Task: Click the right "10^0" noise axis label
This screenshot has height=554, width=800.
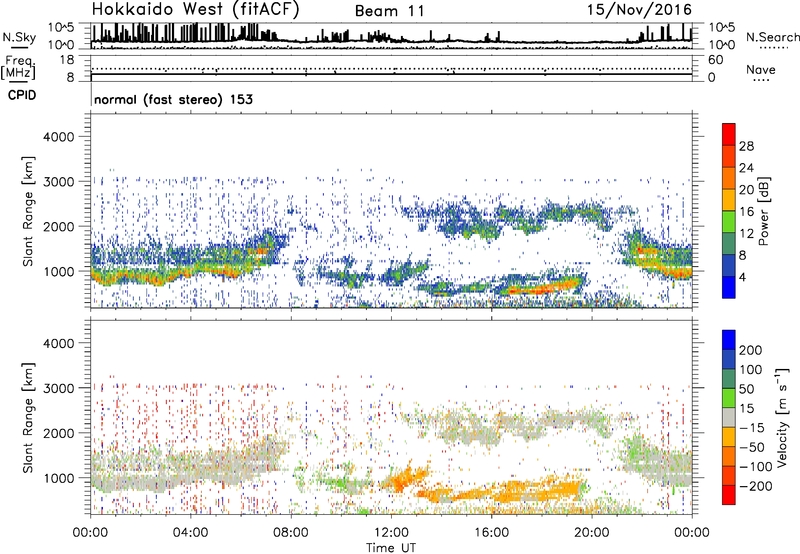Action: pos(721,45)
